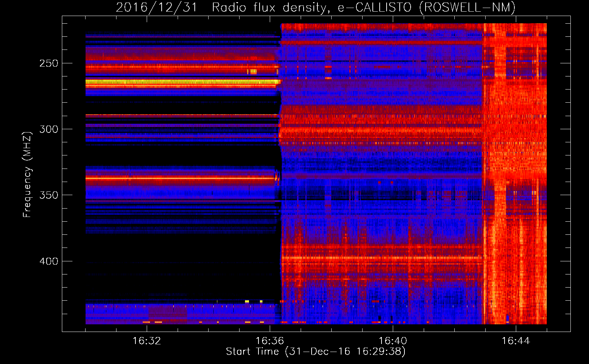Click the 16:44 time tick label

[516, 341]
